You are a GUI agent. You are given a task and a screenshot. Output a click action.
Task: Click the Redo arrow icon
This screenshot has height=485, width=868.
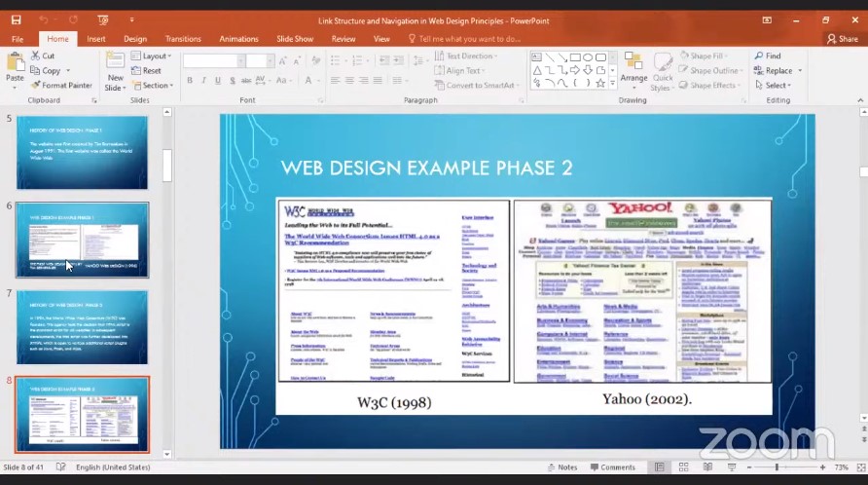pos(73,19)
